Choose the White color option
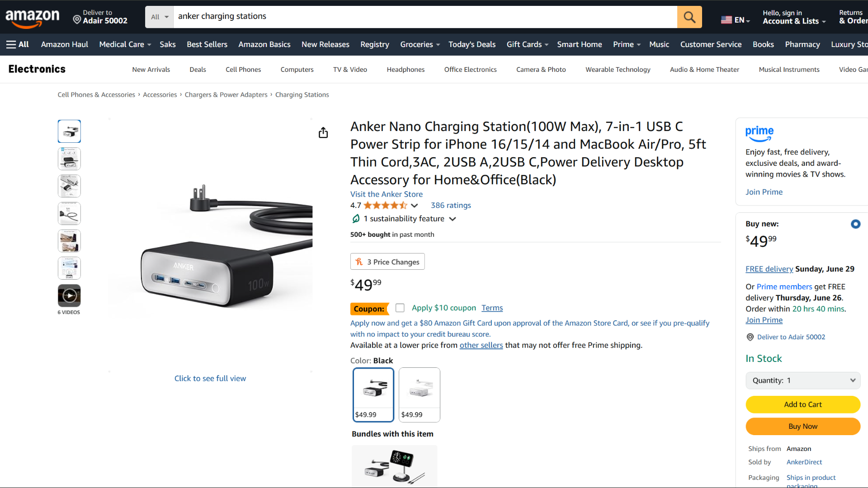The height and width of the screenshot is (488, 868). [420, 395]
